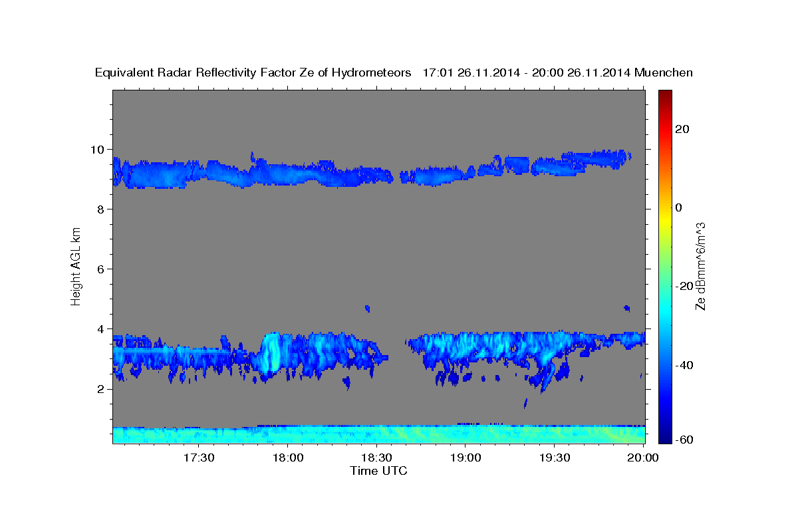Click the '17:30' time tick label
Viewport: 798px width, 532px height.
coord(198,458)
